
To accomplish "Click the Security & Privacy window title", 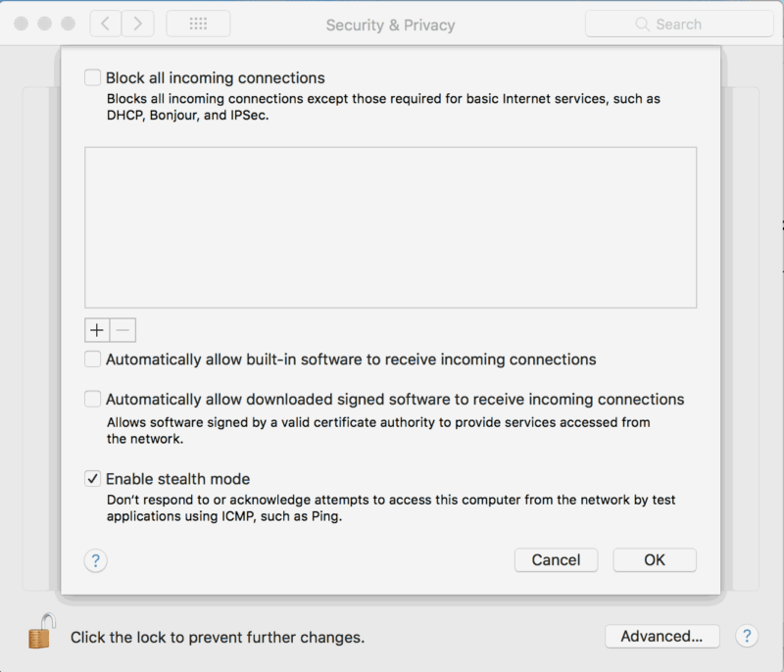I will click(390, 25).
